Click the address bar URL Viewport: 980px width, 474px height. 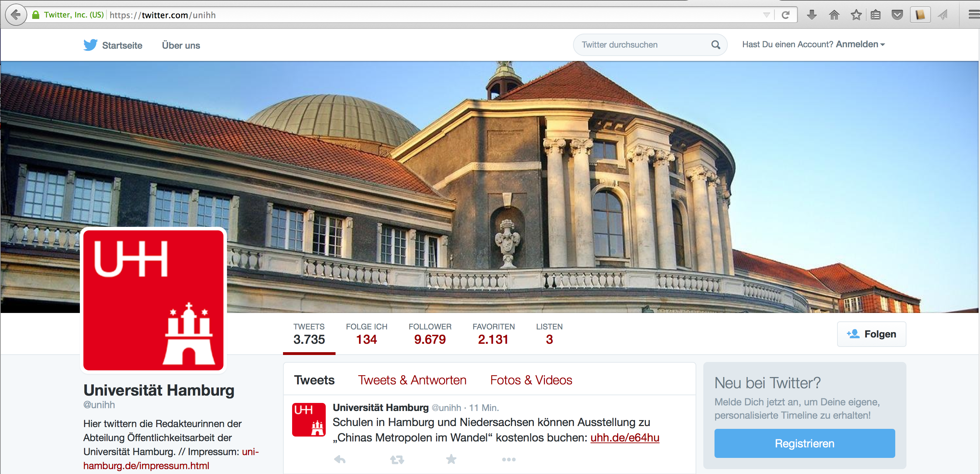(163, 15)
